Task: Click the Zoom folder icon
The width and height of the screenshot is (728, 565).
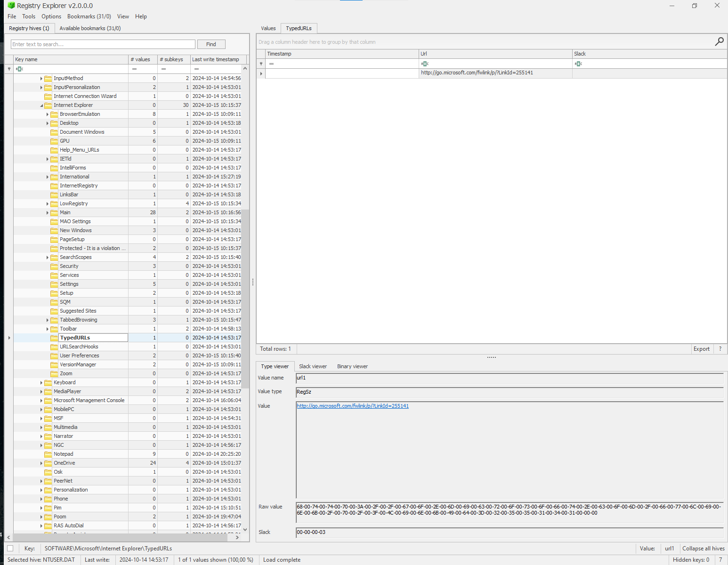Action: [x=54, y=373]
